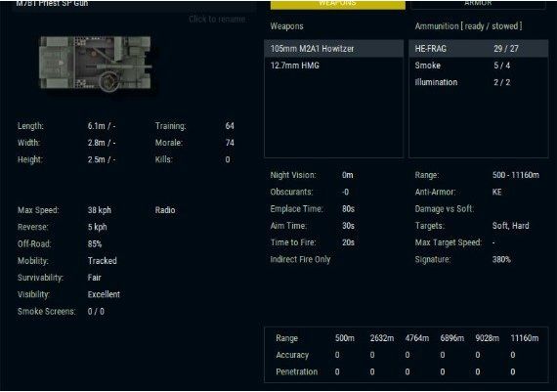The image size is (557, 392).
Task: Click the Radio equipment label
Action: 165,210
